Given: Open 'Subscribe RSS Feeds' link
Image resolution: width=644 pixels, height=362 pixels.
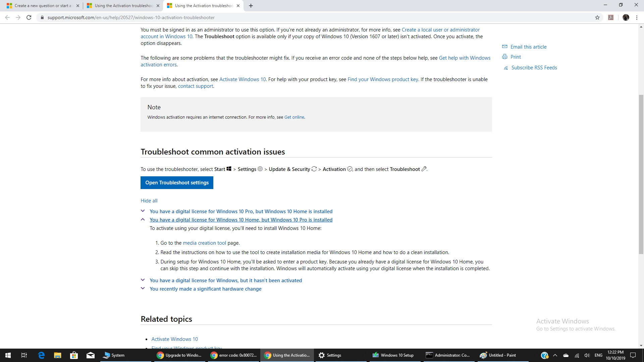Looking at the screenshot, I should 534,68.
